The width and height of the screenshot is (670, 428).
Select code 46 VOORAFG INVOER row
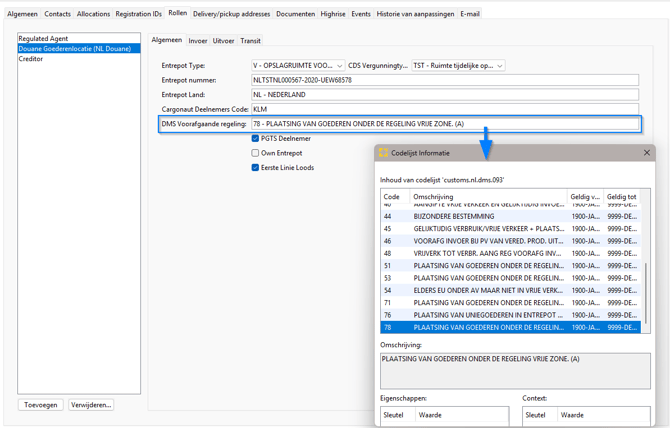point(511,241)
